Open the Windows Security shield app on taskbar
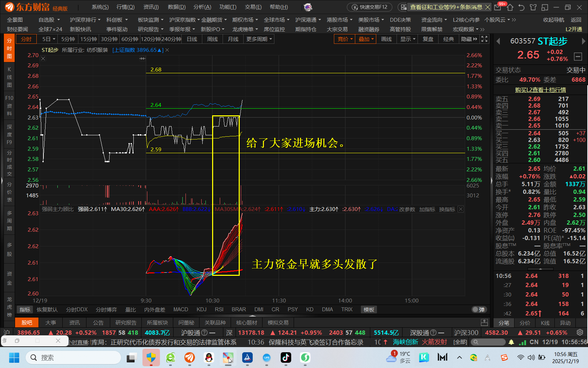The height and width of the screenshot is (368, 588). pos(151,357)
